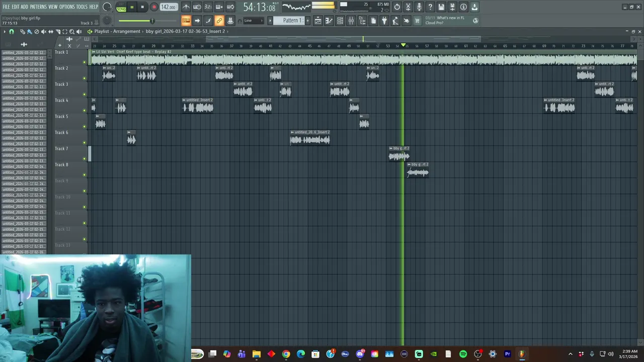644x362 pixels.
Task: Open the OPTIONS menu
Action: pyautogui.click(x=67, y=7)
